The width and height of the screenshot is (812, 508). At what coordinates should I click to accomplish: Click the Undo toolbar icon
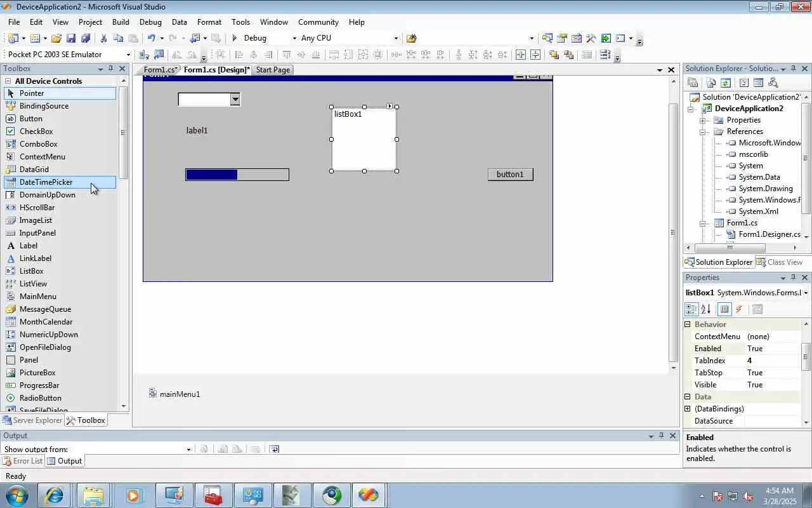point(151,38)
